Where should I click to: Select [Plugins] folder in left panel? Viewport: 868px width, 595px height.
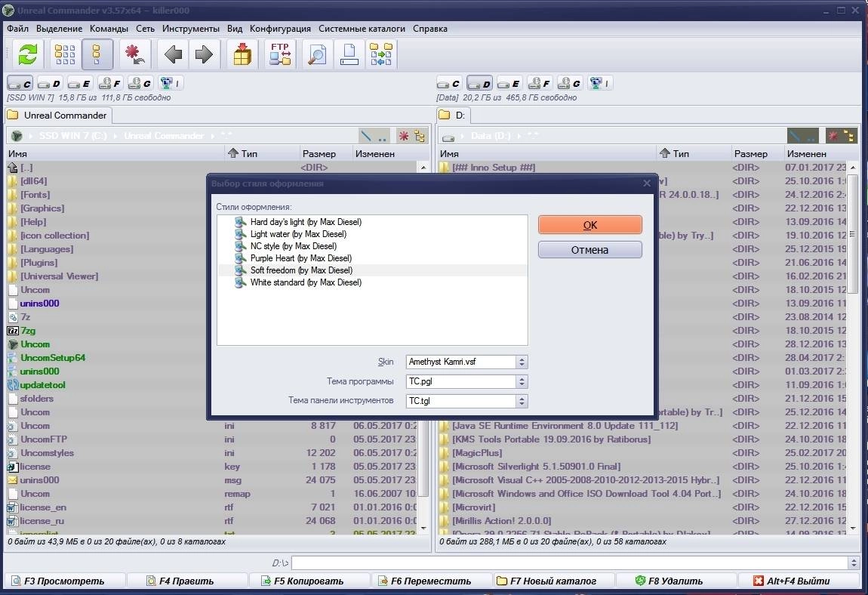pyautogui.click(x=38, y=263)
